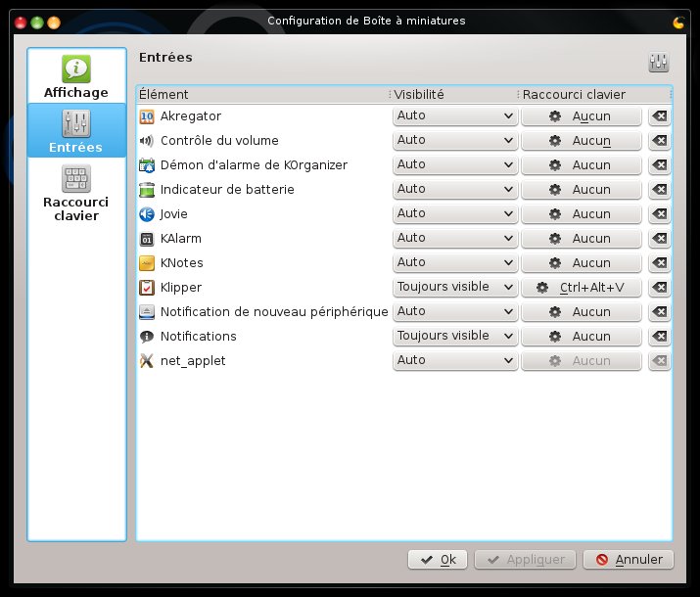Click the Jovie icon
Screen dimensions: 700x597
(147, 214)
